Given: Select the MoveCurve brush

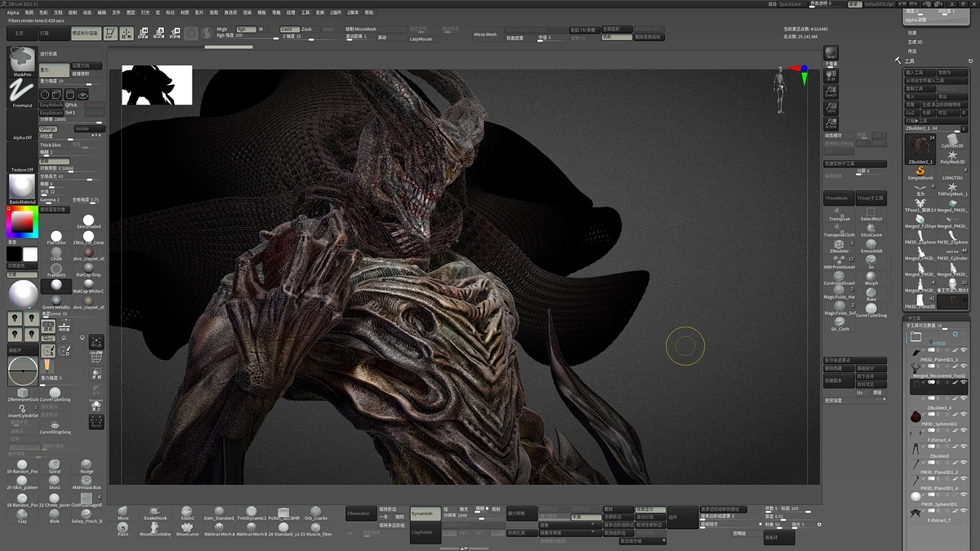Looking at the screenshot, I should pyautogui.click(x=187, y=529).
